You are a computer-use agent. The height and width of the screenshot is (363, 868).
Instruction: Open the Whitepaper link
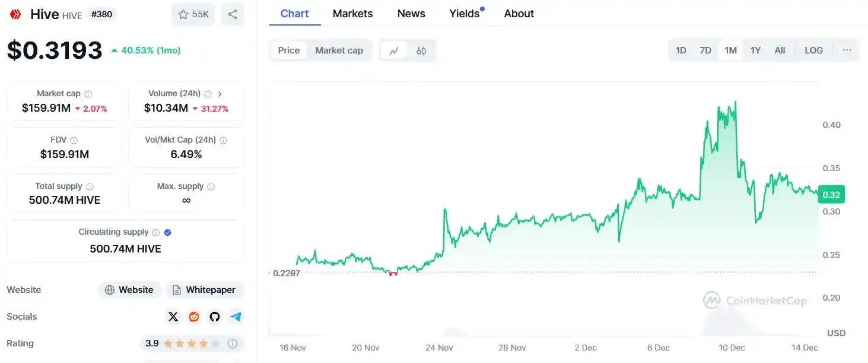coord(205,290)
